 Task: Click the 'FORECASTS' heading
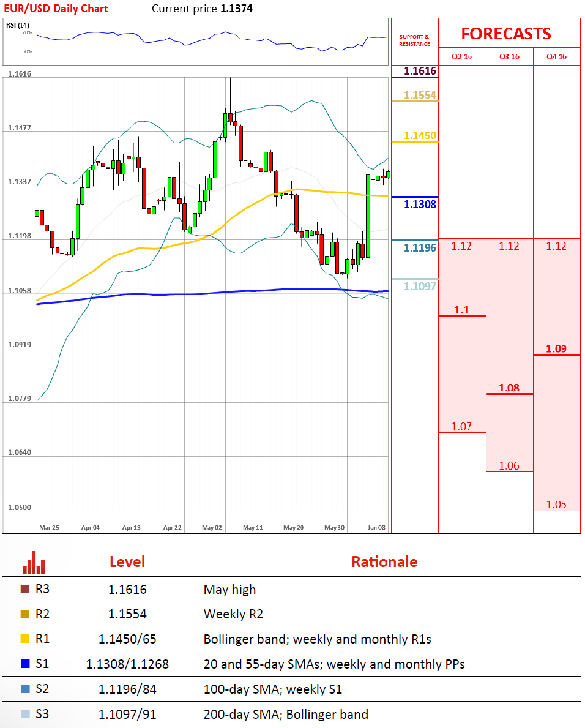point(506,34)
